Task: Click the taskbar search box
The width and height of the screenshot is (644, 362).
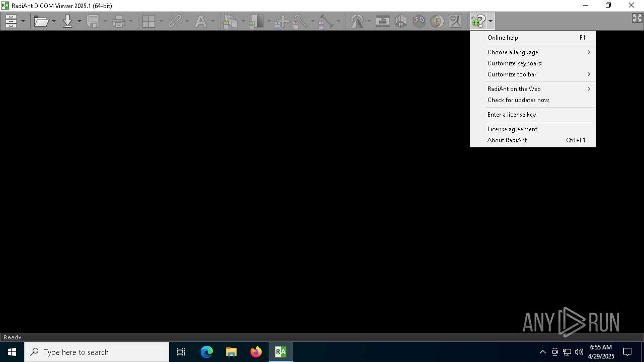Action: (97, 352)
